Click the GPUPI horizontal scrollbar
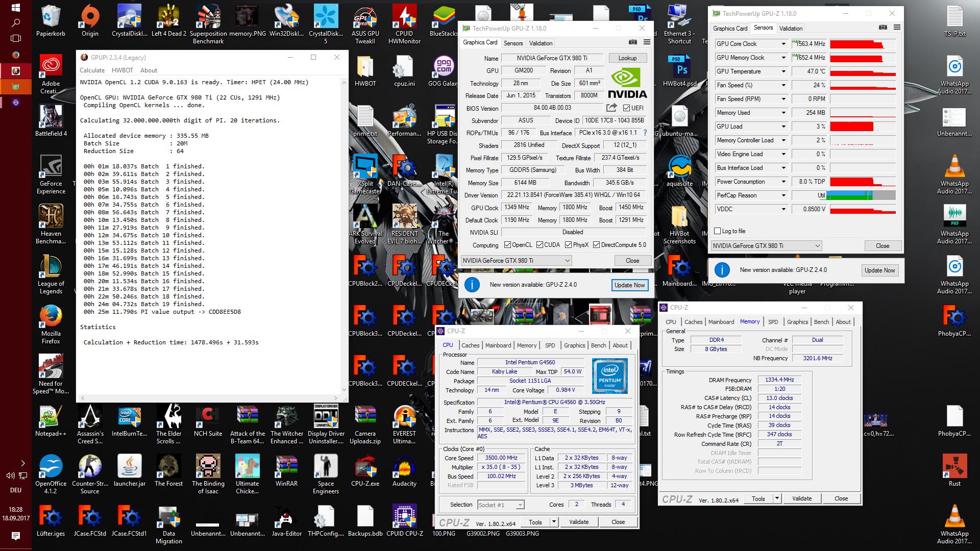 coord(208,398)
